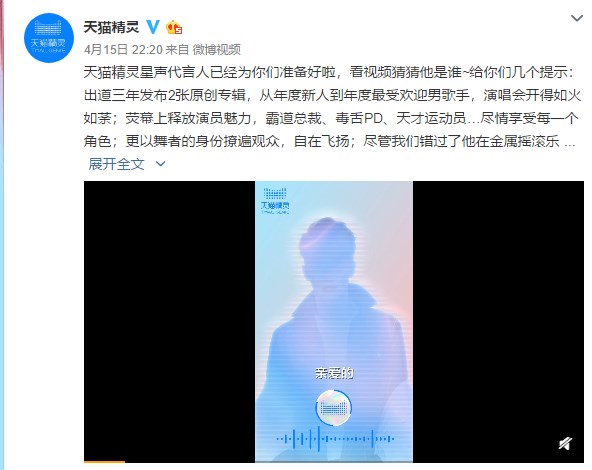This screenshot has width=592, height=470.
Task: Click the small arrow beside 展开全文
Action: click(x=160, y=164)
